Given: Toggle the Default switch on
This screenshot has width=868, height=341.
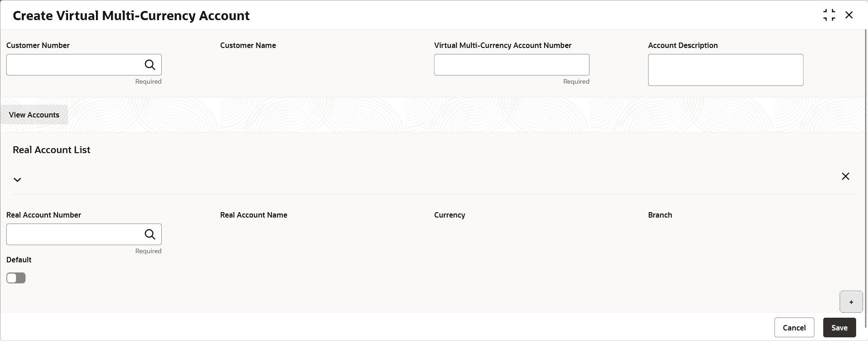Looking at the screenshot, I should (16, 278).
